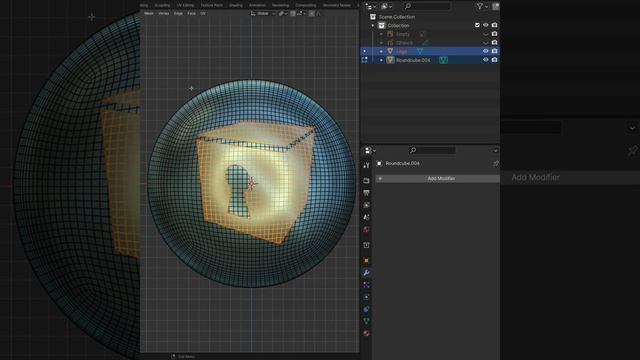This screenshot has width=640, height=360.
Task: Open the Object properties tab
Action: [366, 260]
